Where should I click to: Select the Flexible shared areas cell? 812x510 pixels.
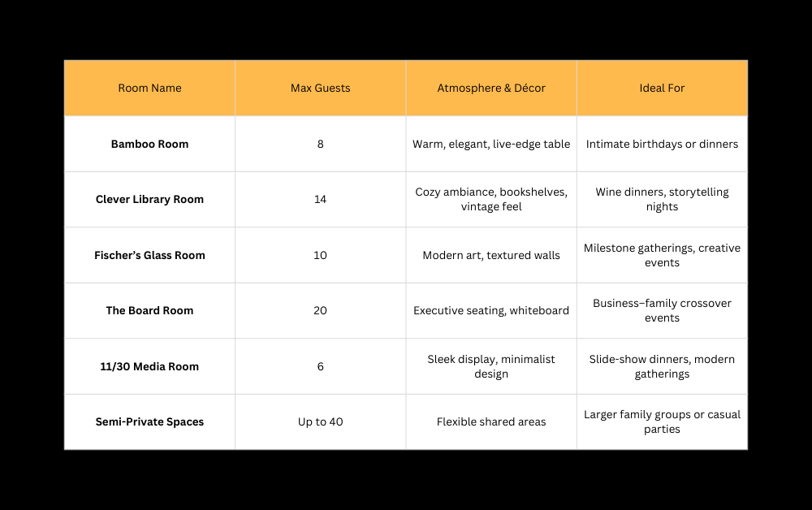pyautogui.click(x=491, y=421)
